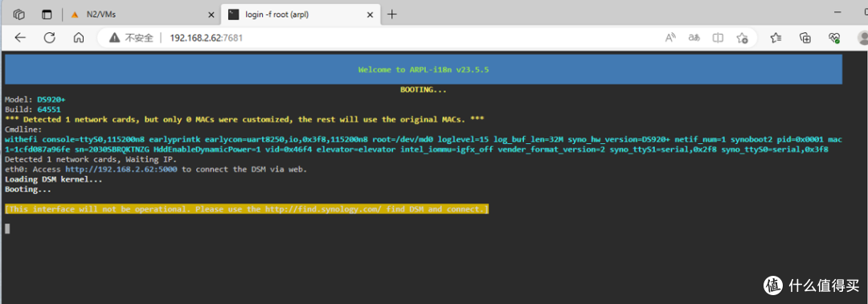This screenshot has width=868, height=304.
Task: Open the workspaces icon in tab bar
Action: 19,14
